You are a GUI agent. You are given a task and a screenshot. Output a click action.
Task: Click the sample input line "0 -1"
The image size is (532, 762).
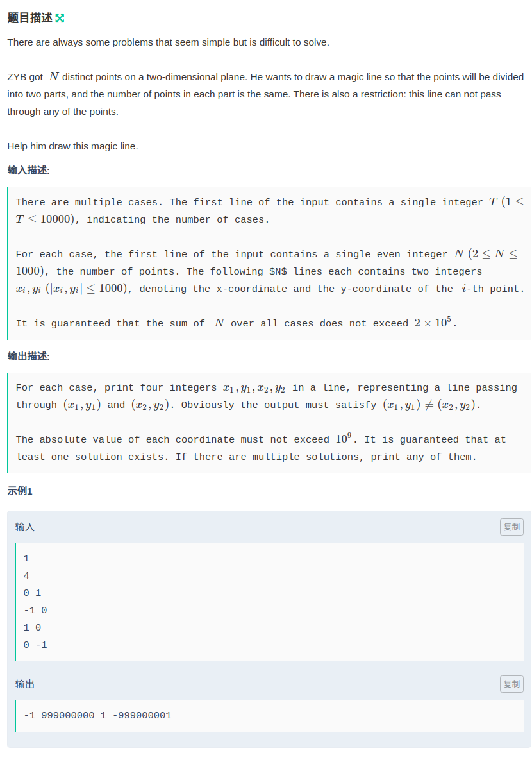point(35,645)
